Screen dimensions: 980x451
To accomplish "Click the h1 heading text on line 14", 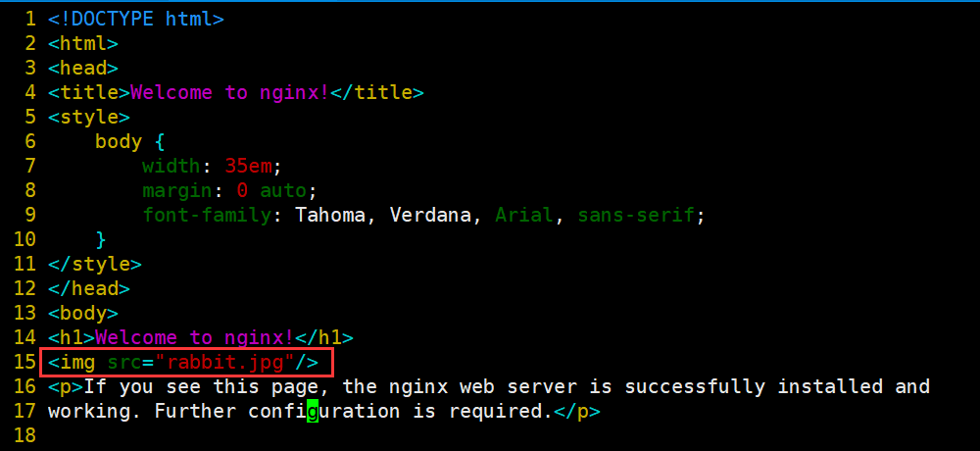I will pos(194,337).
